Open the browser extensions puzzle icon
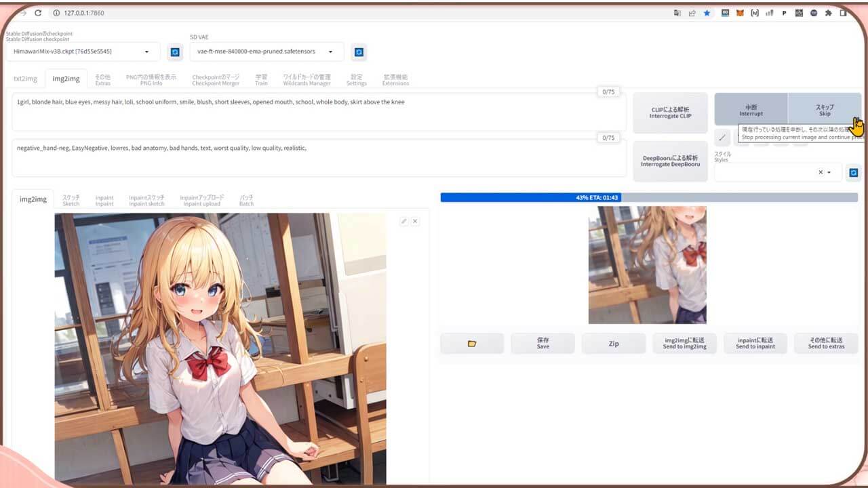The image size is (868, 488). pyautogui.click(x=829, y=13)
